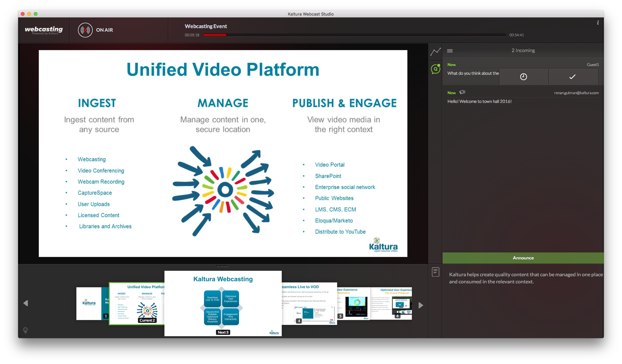Open the hamburger menu in questions panel
The image size is (622, 364).
(450, 51)
